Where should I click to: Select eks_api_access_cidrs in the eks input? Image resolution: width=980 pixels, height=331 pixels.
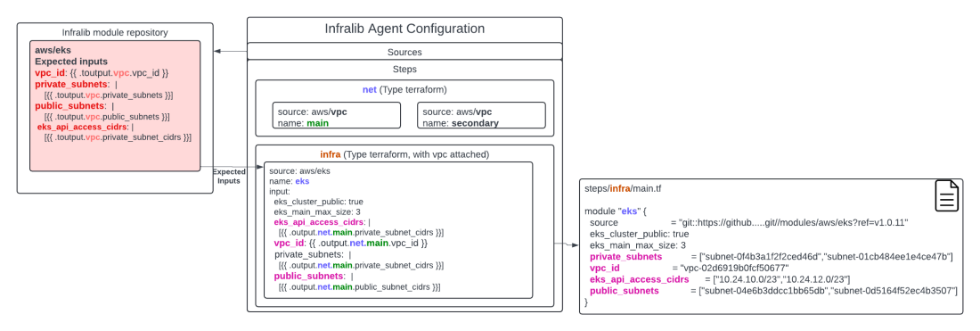tap(319, 221)
